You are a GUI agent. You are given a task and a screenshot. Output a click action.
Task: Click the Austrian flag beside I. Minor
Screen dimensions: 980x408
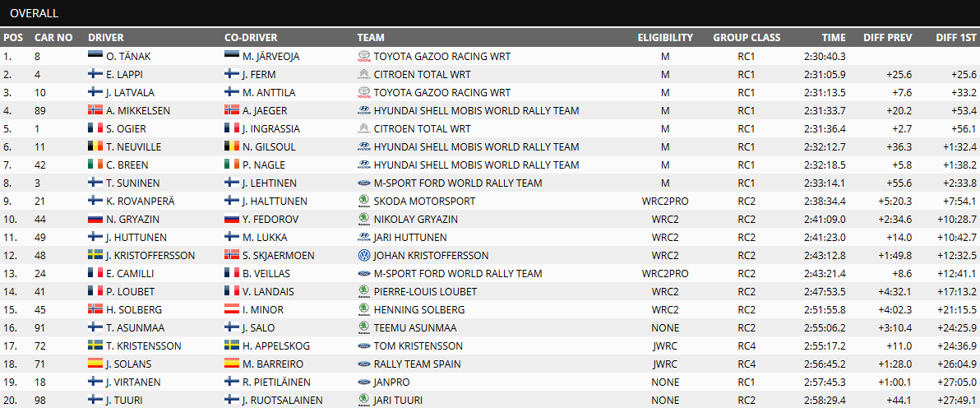231,310
